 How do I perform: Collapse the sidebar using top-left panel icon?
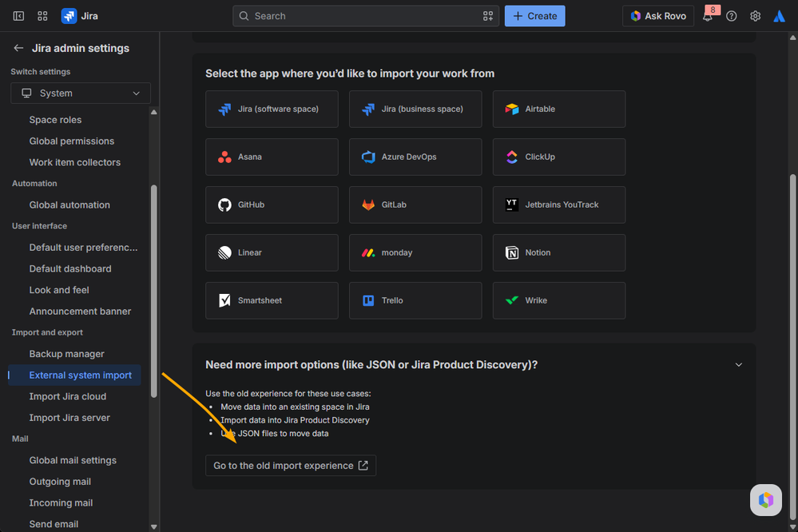coord(18,16)
